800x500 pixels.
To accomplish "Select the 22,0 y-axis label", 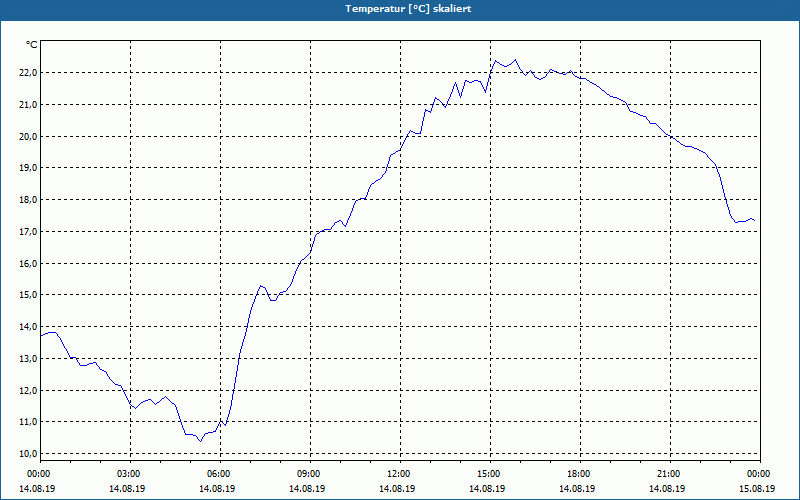I will 29,73.
